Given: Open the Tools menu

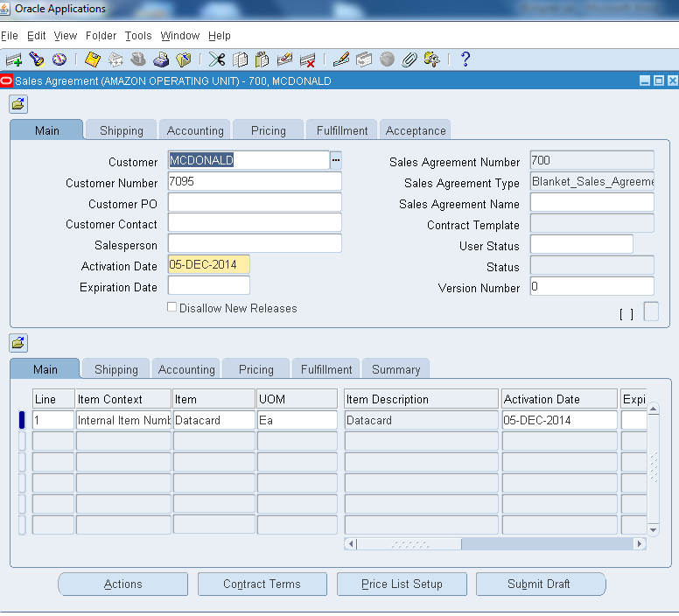Looking at the screenshot, I should pyautogui.click(x=138, y=36).
